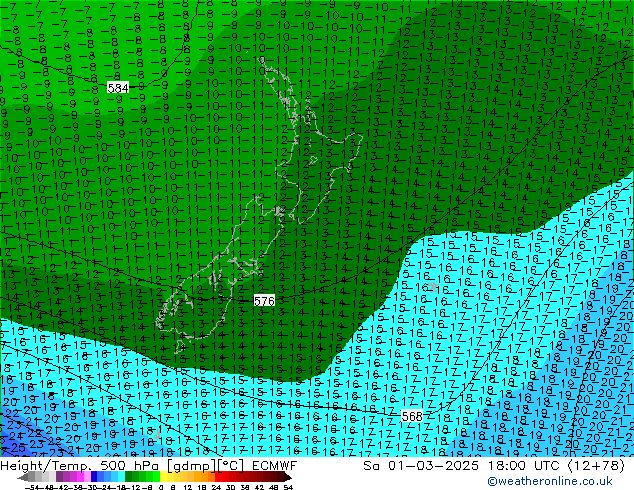Click the ECMWF model label
634x490 pixels.
point(275,466)
